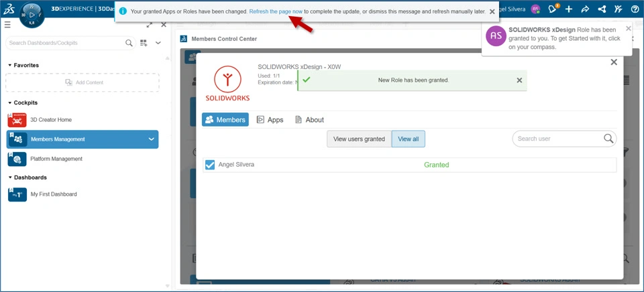Dismiss the New Role has been granted toast
Image resolution: width=644 pixels, height=292 pixels.
[519, 80]
